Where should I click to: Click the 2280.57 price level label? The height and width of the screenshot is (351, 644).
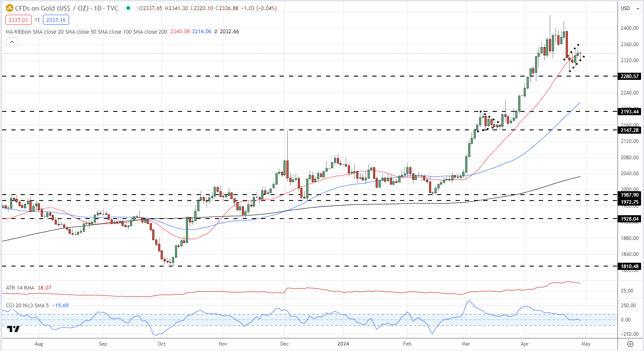click(630, 77)
